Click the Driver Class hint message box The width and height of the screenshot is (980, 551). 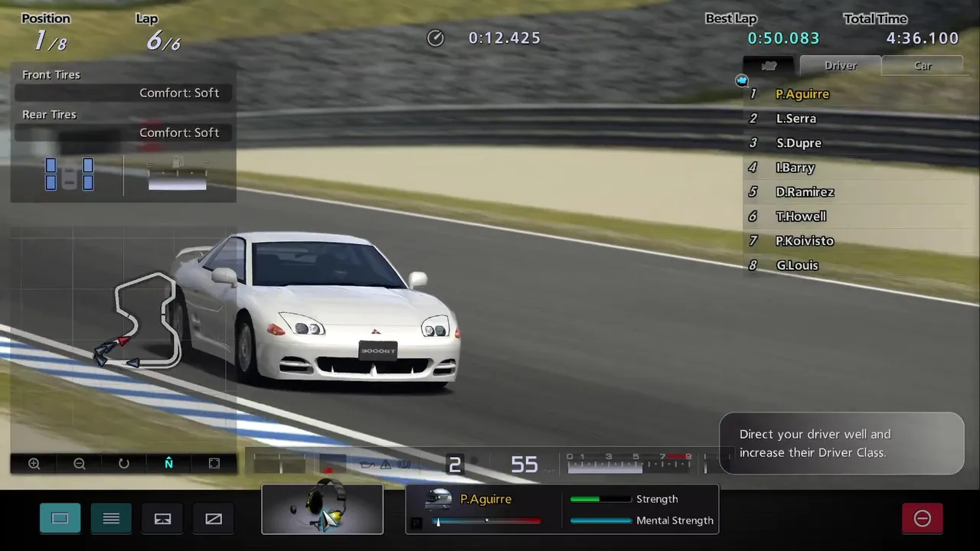click(x=841, y=443)
